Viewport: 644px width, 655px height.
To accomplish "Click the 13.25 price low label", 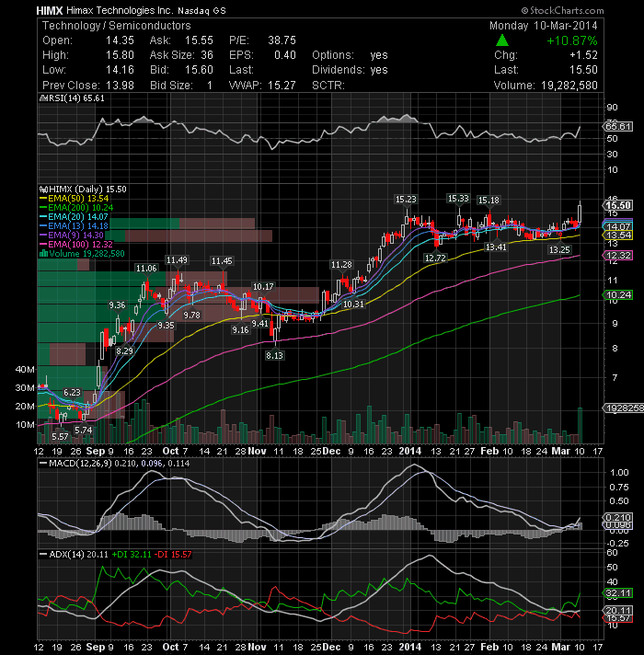I will (x=559, y=250).
